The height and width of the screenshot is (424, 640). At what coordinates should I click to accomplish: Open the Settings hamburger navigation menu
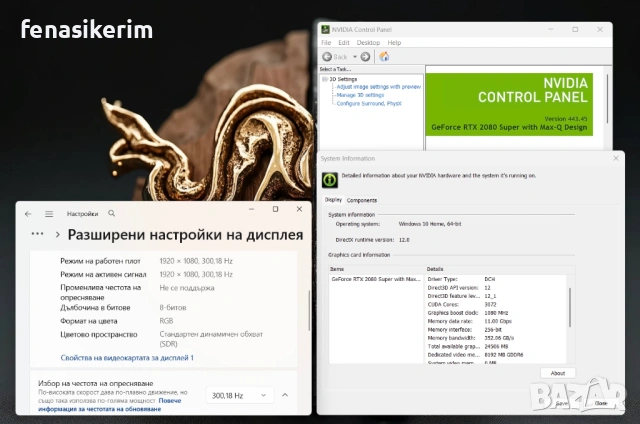coord(49,214)
